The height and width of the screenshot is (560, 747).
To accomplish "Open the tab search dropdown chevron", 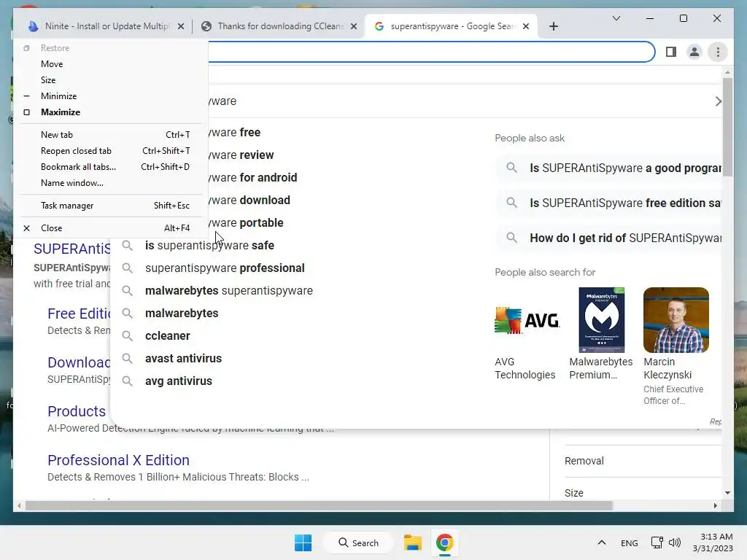I will [616, 18].
